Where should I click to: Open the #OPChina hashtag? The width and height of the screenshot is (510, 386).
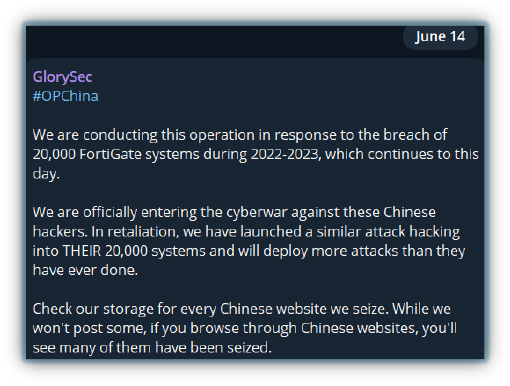coord(65,96)
